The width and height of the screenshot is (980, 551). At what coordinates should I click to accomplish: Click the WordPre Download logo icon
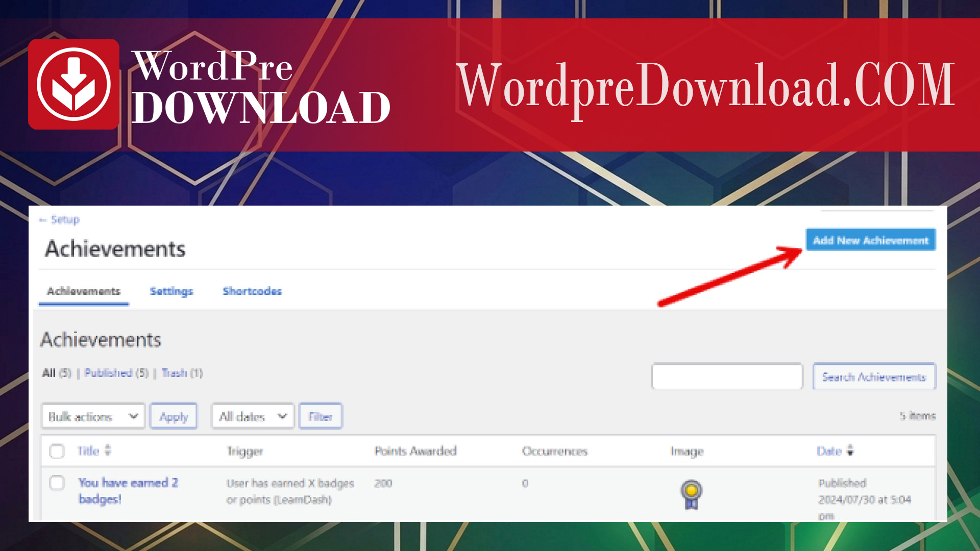(74, 84)
